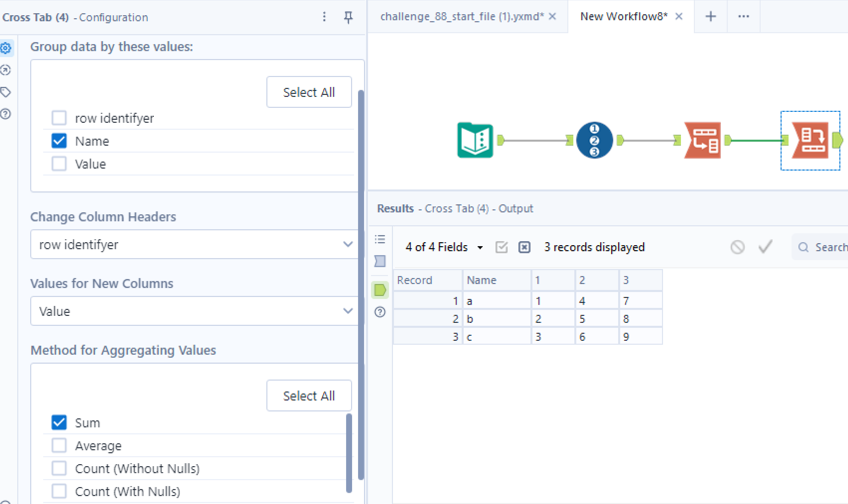
Task: Uncheck the Name group-by checkbox
Action: coord(59,141)
